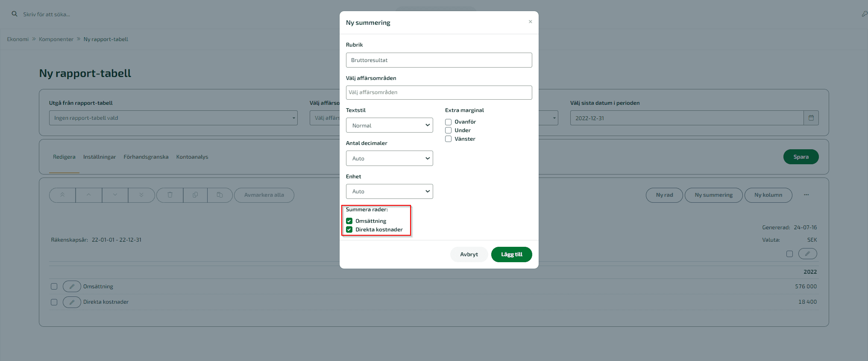868x361 pixels.
Task: Click the paste rows icon
Action: click(x=220, y=195)
